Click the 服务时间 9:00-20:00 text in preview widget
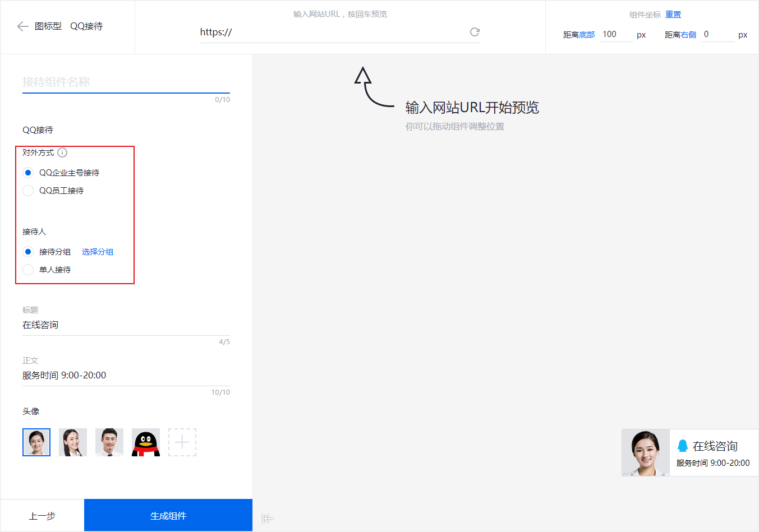The image size is (759, 532). pyautogui.click(x=713, y=463)
